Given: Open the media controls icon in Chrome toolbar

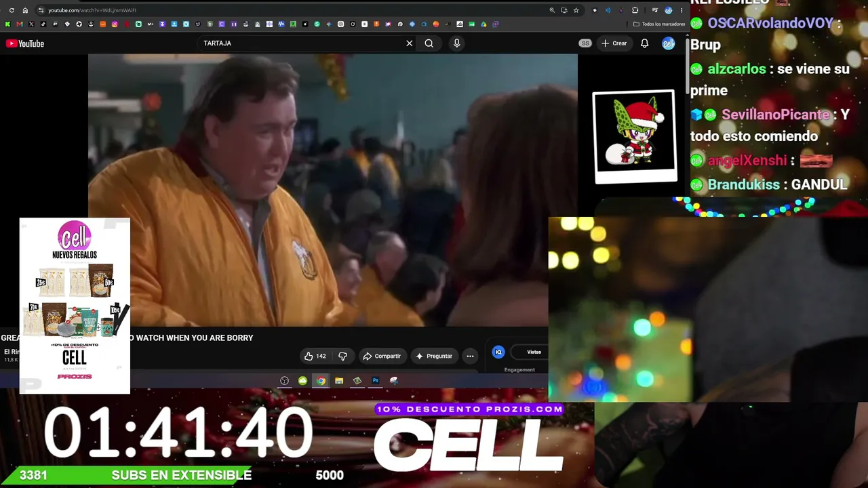Looking at the screenshot, I should coord(654,10).
